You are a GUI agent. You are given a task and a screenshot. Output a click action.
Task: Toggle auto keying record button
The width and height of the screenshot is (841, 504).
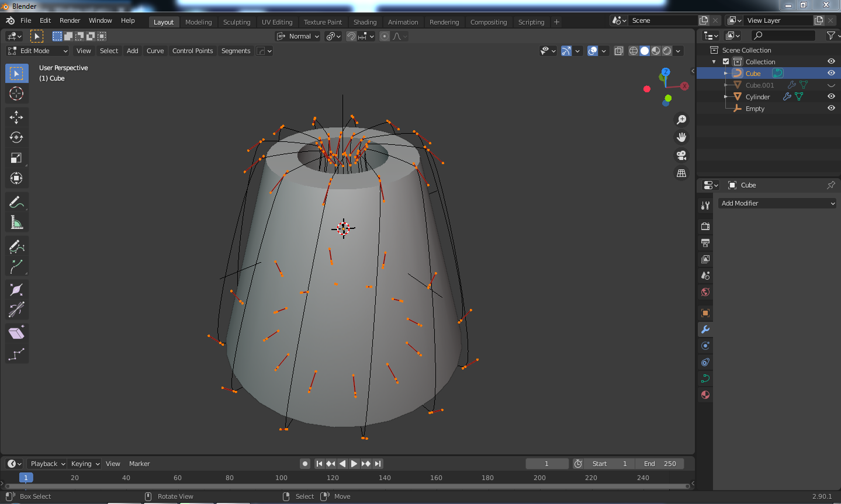305,464
